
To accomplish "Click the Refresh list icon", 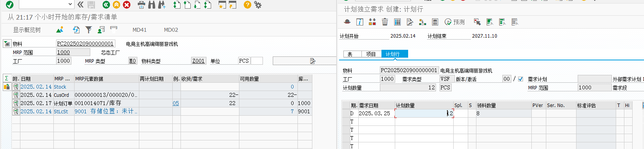I will (77, 30).
